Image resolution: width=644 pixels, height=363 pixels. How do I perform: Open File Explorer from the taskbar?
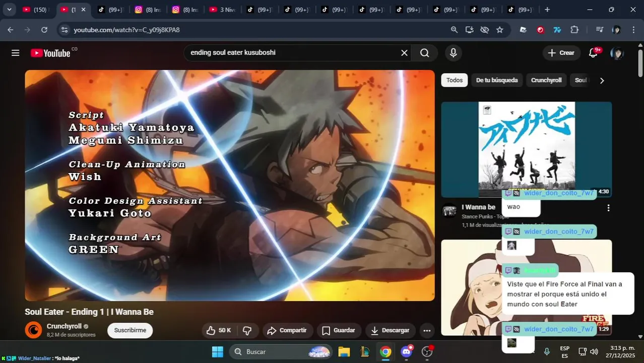344,352
